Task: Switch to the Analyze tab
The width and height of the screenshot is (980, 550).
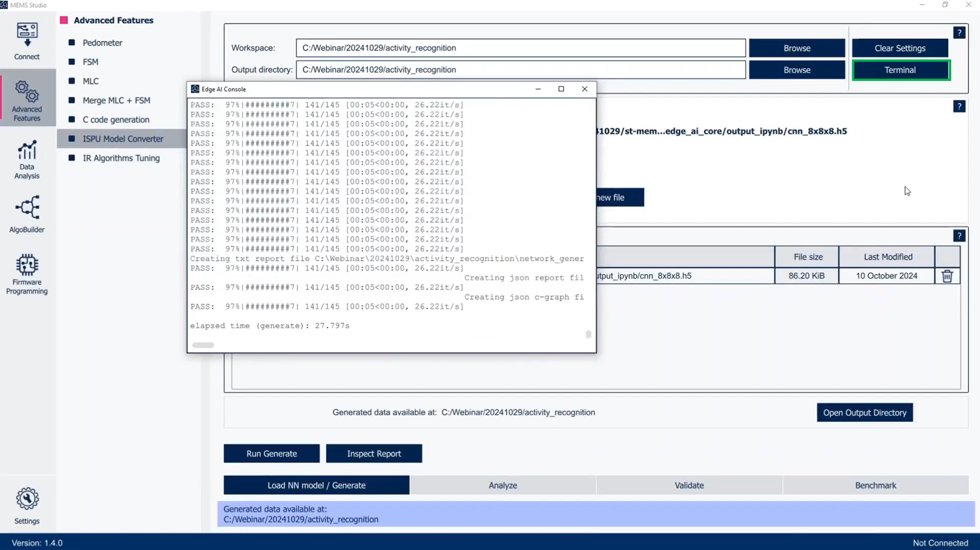Action: 503,485
